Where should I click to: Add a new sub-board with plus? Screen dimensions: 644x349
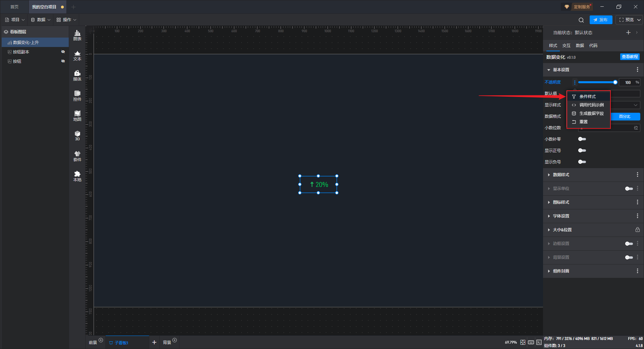pos(154,342)
